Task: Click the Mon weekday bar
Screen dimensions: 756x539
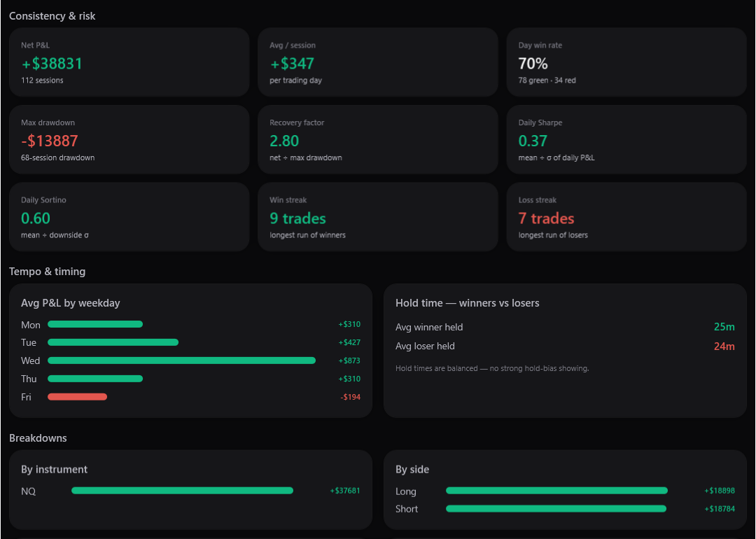Action: 95,325
